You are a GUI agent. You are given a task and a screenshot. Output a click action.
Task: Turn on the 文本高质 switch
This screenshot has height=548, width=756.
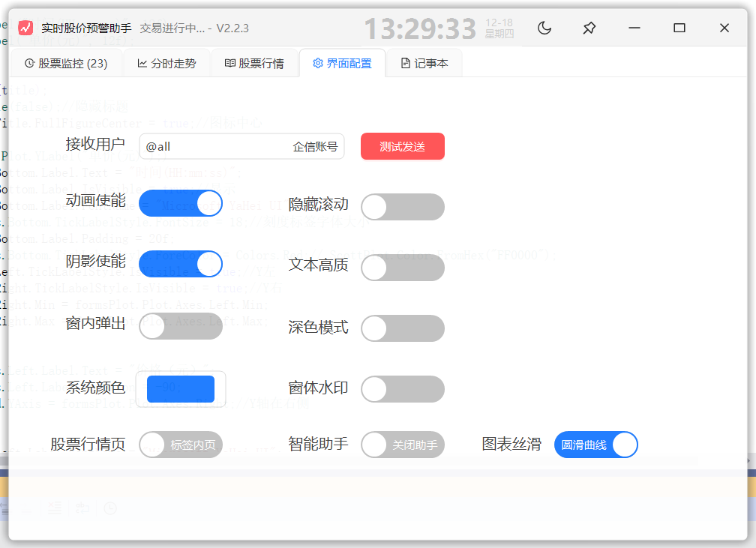(x=403, y=268)
